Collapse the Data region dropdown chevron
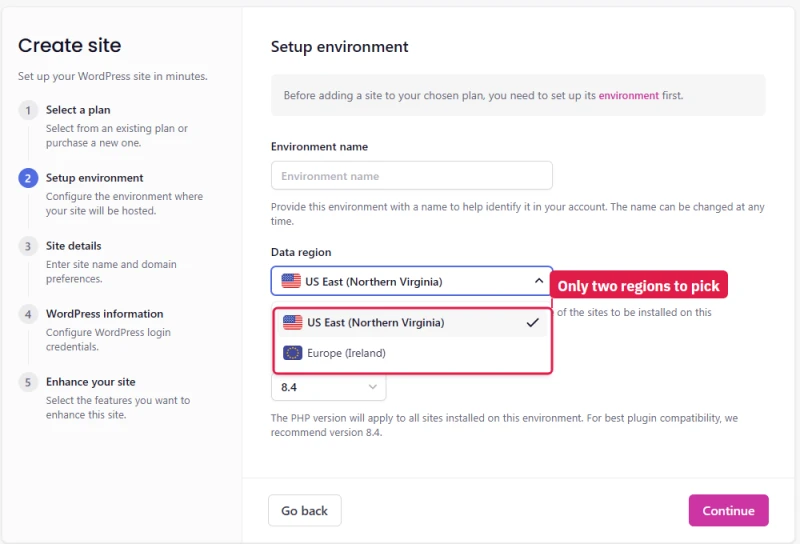 pyautogui.click(x=538, y=281)
